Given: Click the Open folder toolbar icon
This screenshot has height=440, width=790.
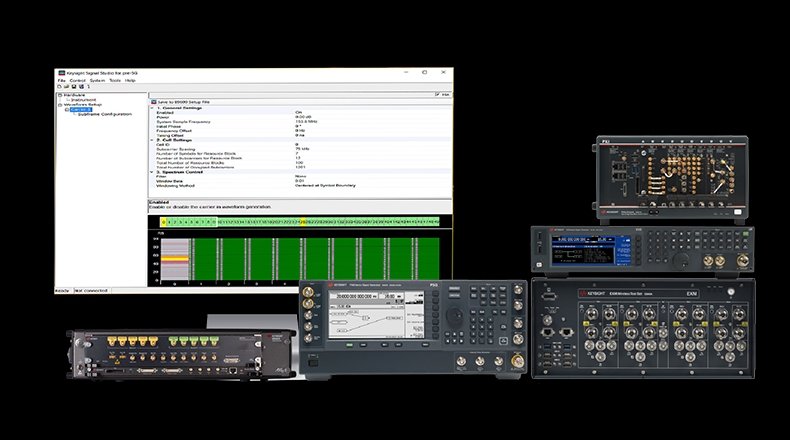Looking at the screenshot, I should coord(67,87).
